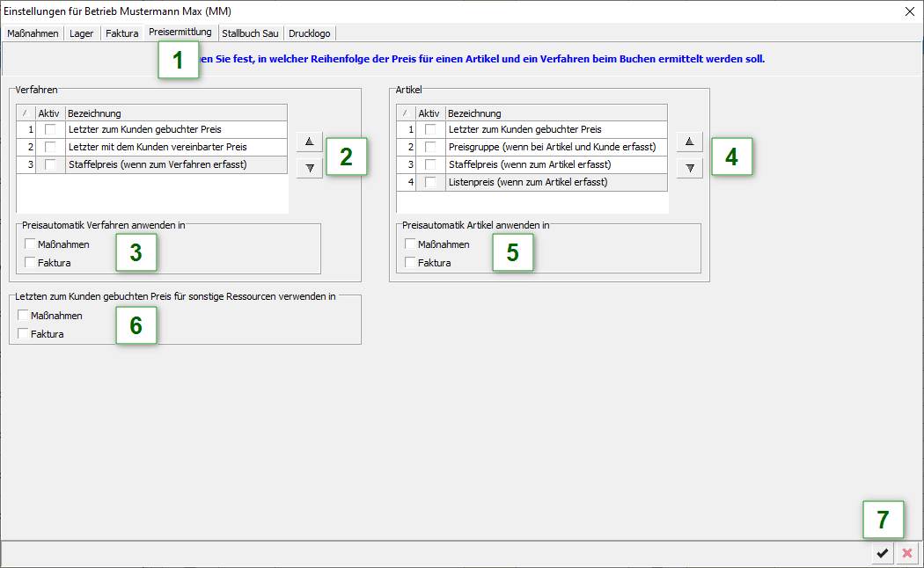Move selected Artikel entry up
924x568 pixels.
click(x=689, y=142)
